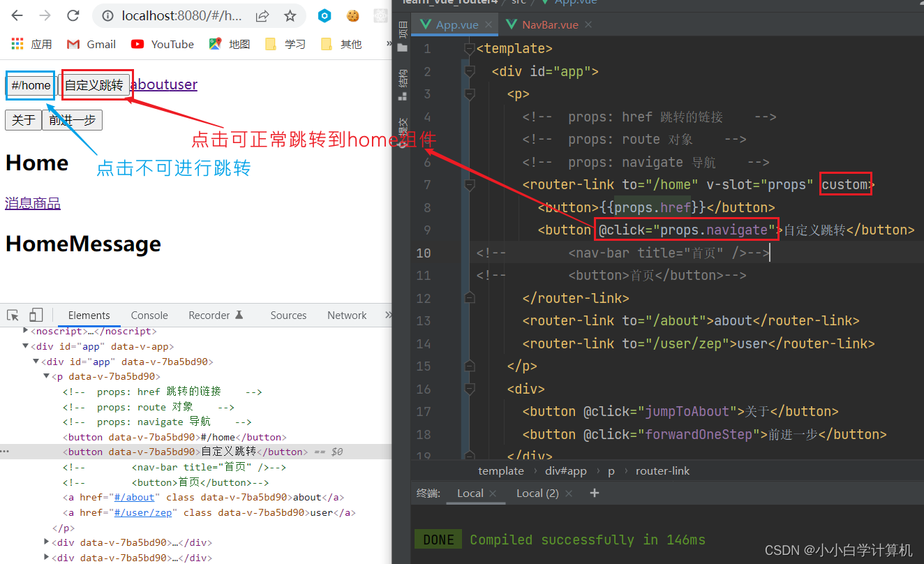The height and width of the screenshot is (564, 924).
Task: Close the Local terminal tab
Action: [x=493, y=493]
